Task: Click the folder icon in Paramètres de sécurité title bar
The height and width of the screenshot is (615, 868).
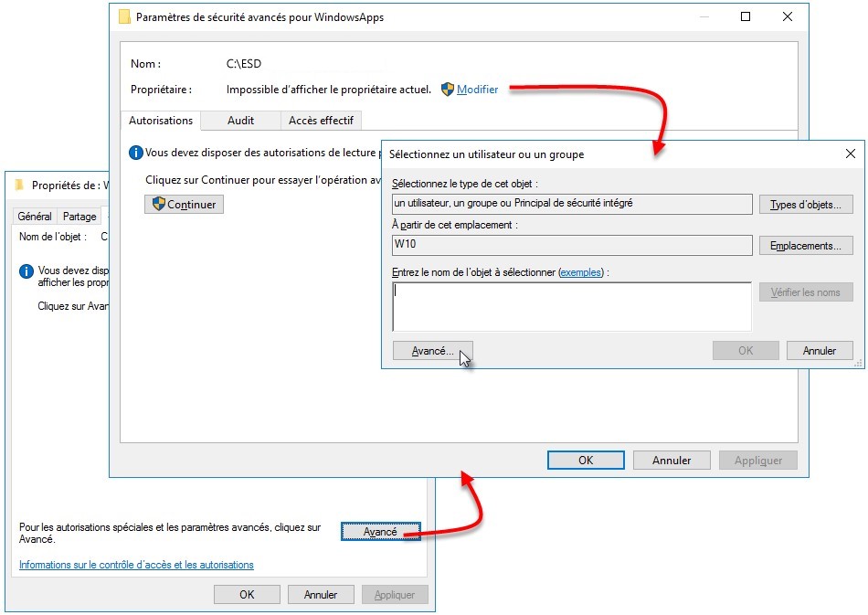Action: click(x=124, y=17)
